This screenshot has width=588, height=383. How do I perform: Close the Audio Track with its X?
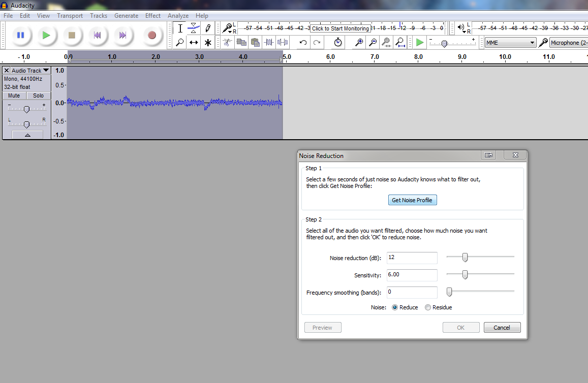7,71
